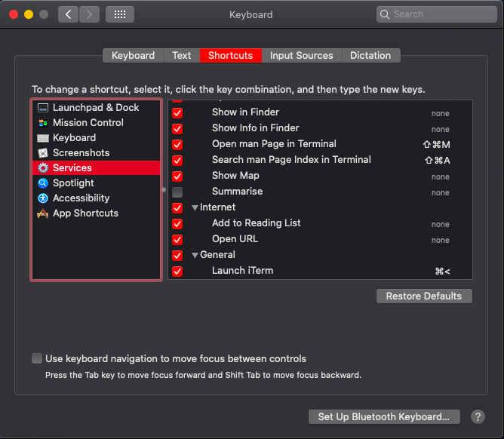This screenshot has height=439, width=504.
Task: Click 'none' shortcut beside Show in Finder
Action: 441,113
